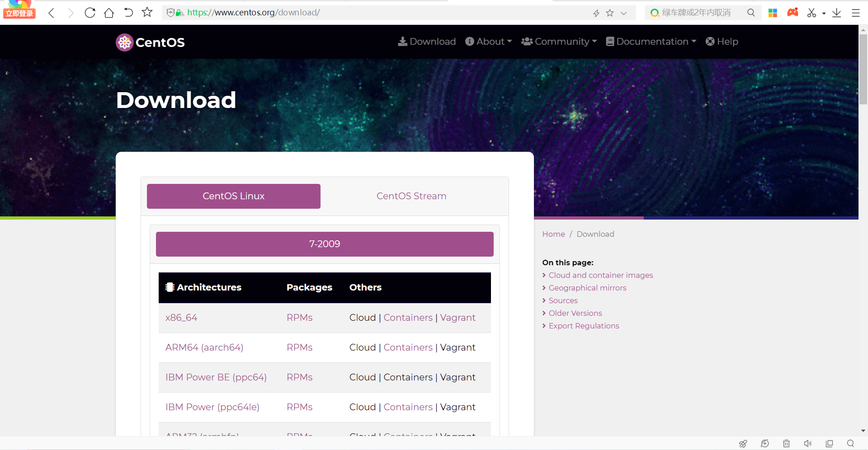Open the browser hamburger menu
868x450 pixels.
pos(856,13)
